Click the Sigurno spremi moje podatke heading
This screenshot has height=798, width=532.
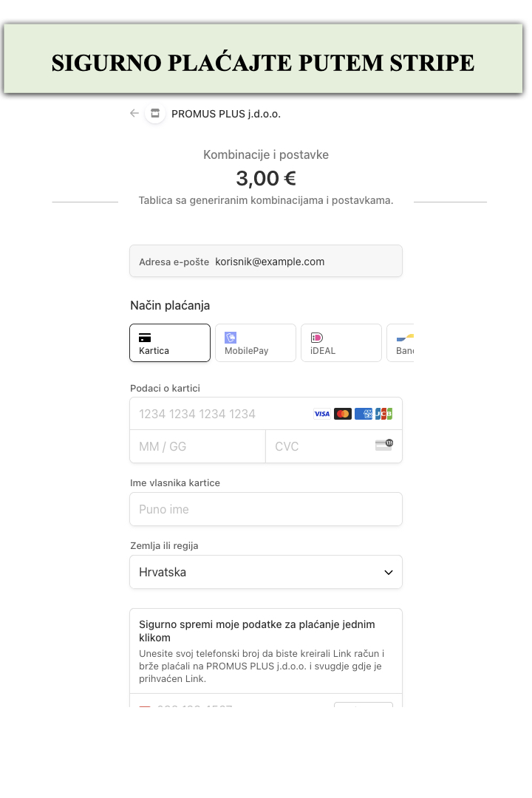tap(257, 631)
